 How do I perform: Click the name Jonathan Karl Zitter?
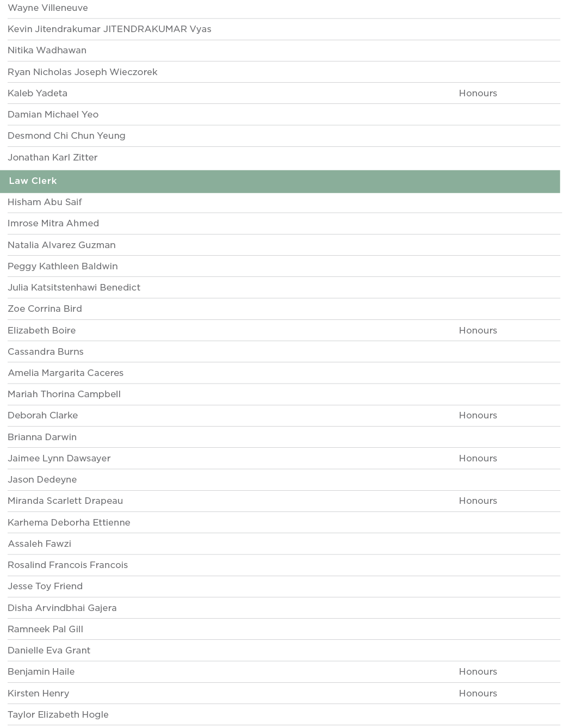tap(53, 158)
